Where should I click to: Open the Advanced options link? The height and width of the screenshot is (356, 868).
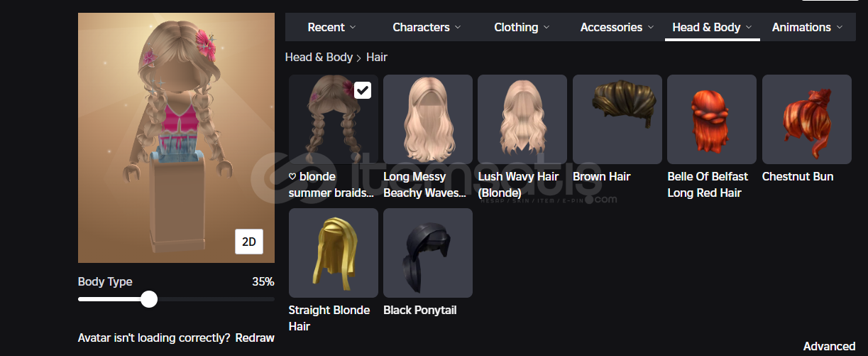pos(829,347)
